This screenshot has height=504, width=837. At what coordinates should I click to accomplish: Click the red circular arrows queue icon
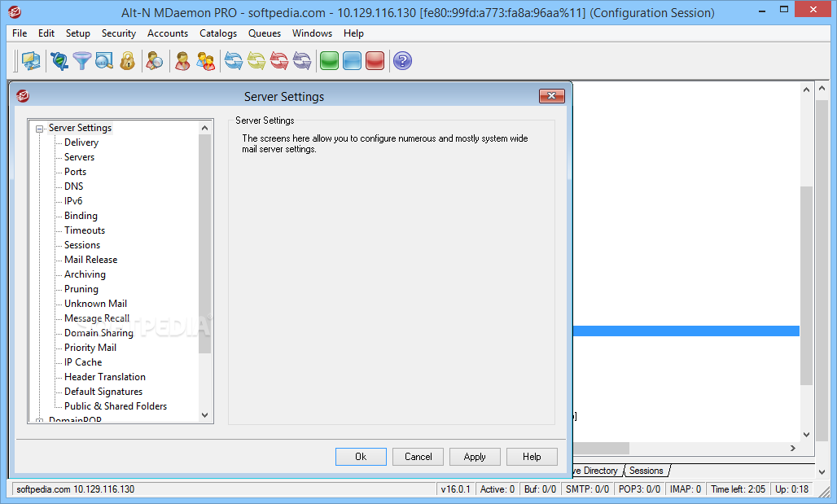(279, 61)
